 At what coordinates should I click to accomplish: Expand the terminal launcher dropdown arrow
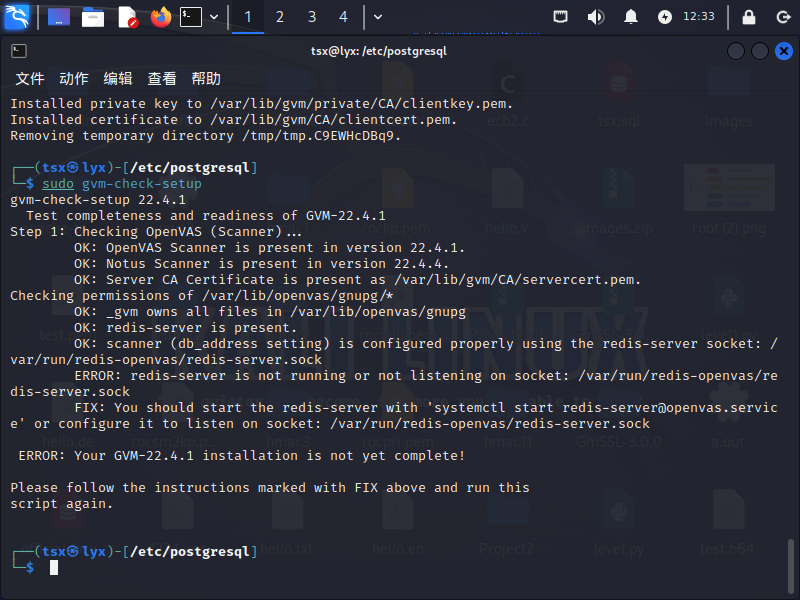click(214, 17)
